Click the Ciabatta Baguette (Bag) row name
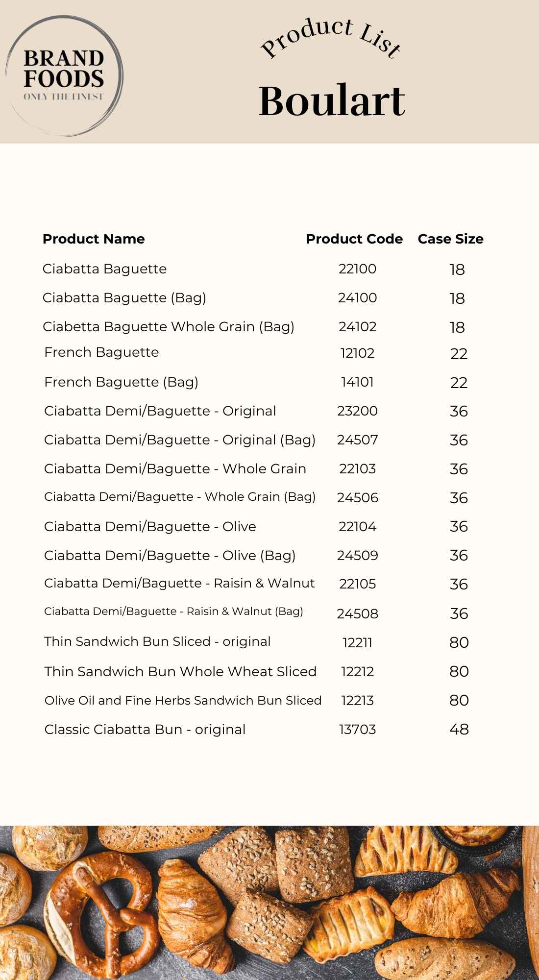This screenshot has width=539, height=980. (x=124, y=298)
